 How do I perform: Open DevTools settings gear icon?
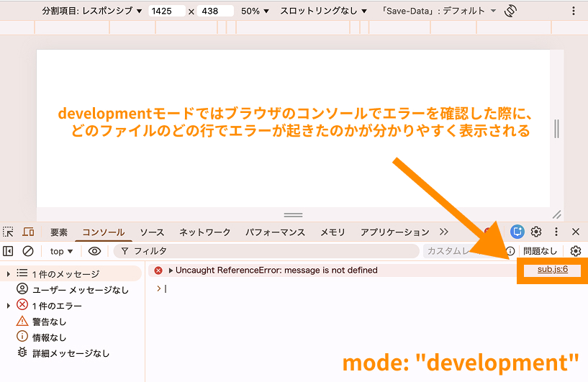coord(536,232)
